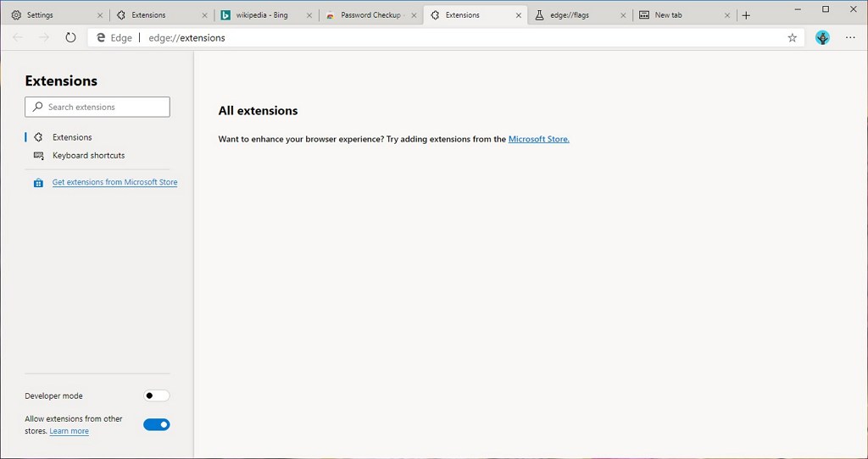The image size is (868, 459).
Task: Go back to previous page
Action: point(18,37)
